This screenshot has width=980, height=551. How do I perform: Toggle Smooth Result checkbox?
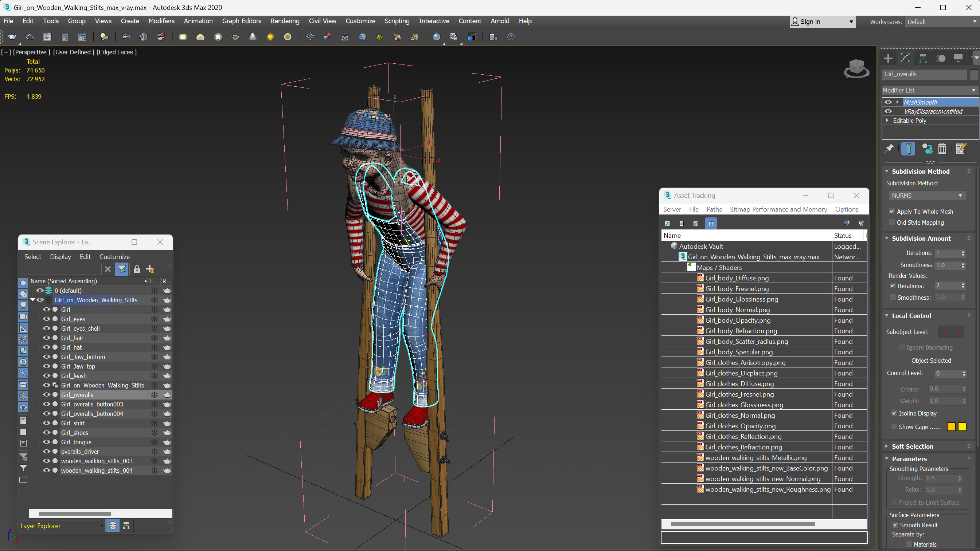[x=895, y=525]
